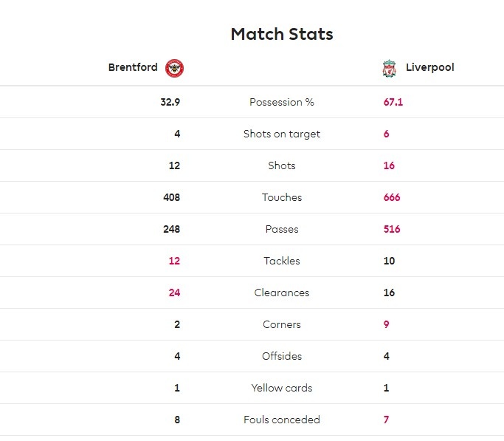The height and width of the screenshot is (441, 504).
Task: Select Brentford's 24 clearances value
Action: click(174, 293)
